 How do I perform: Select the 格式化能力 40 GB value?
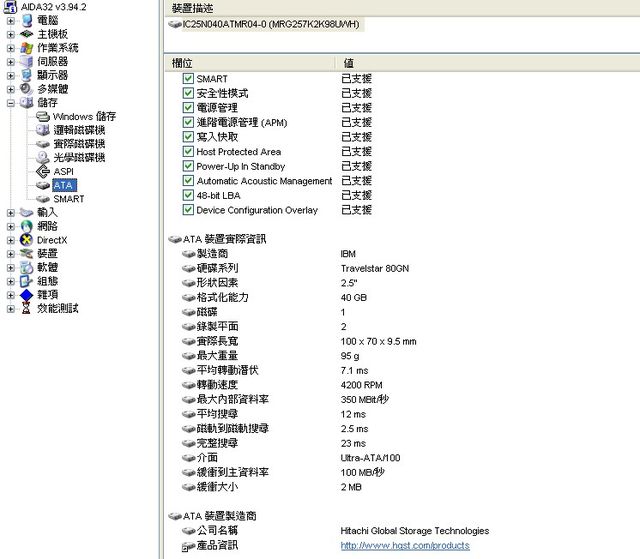(353, 298)
